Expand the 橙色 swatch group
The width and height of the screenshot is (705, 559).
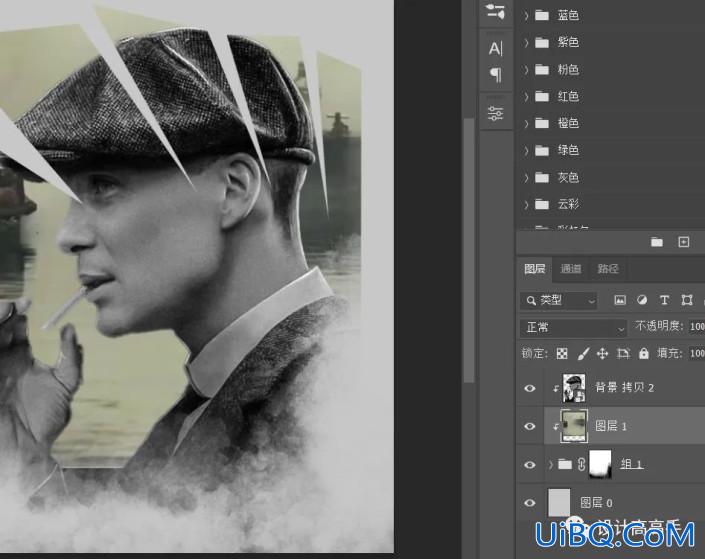click(x=526, y=123)
